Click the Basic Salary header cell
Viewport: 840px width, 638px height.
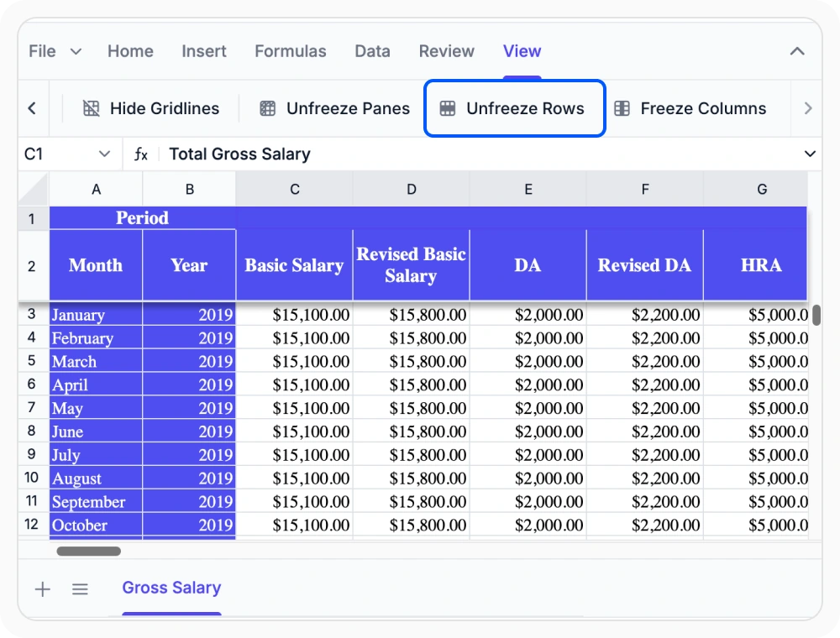coord(294,265)
